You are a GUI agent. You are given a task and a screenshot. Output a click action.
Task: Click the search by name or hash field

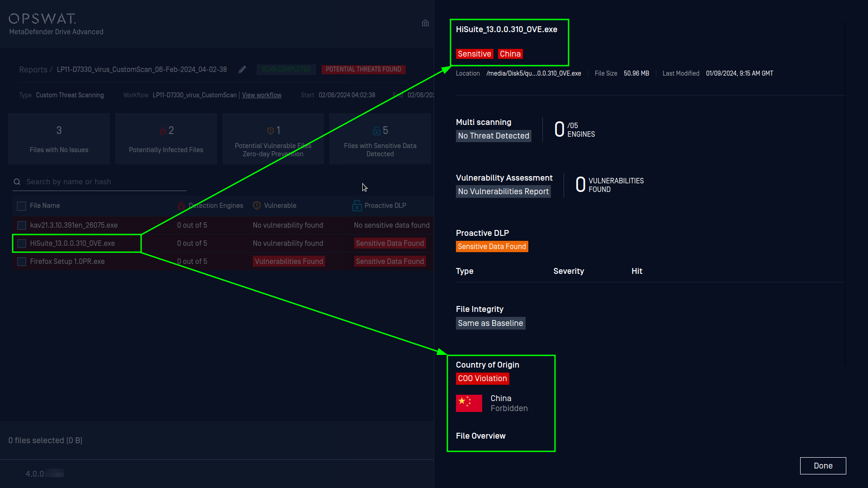point(100,182)
